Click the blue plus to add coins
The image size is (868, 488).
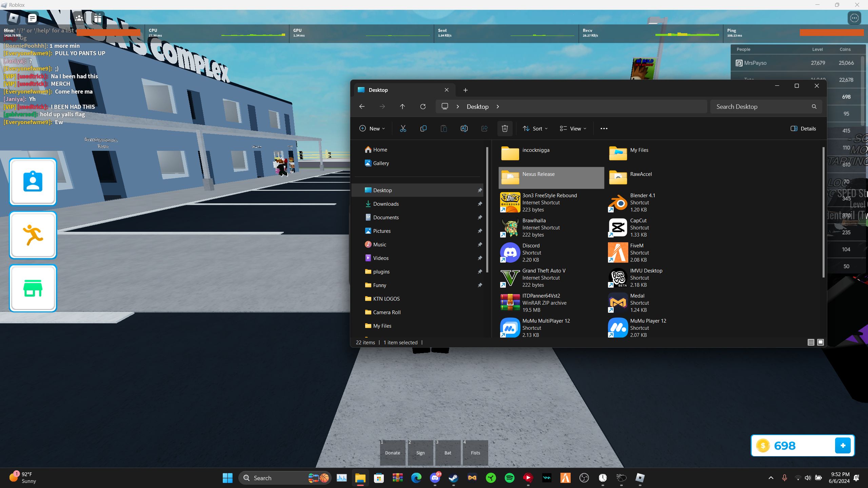[843, 445]
